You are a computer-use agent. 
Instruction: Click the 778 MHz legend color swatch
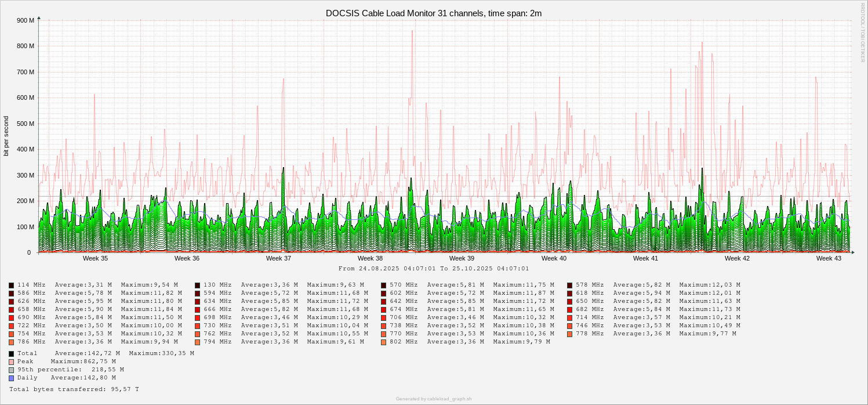(x=570, y=334)
